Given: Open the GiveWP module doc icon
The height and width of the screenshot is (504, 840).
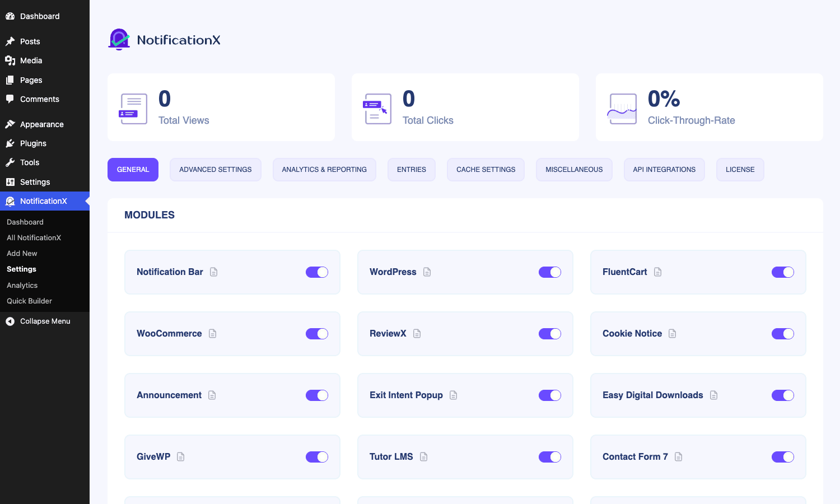Looking at the screenshot, I should (181, 457).
